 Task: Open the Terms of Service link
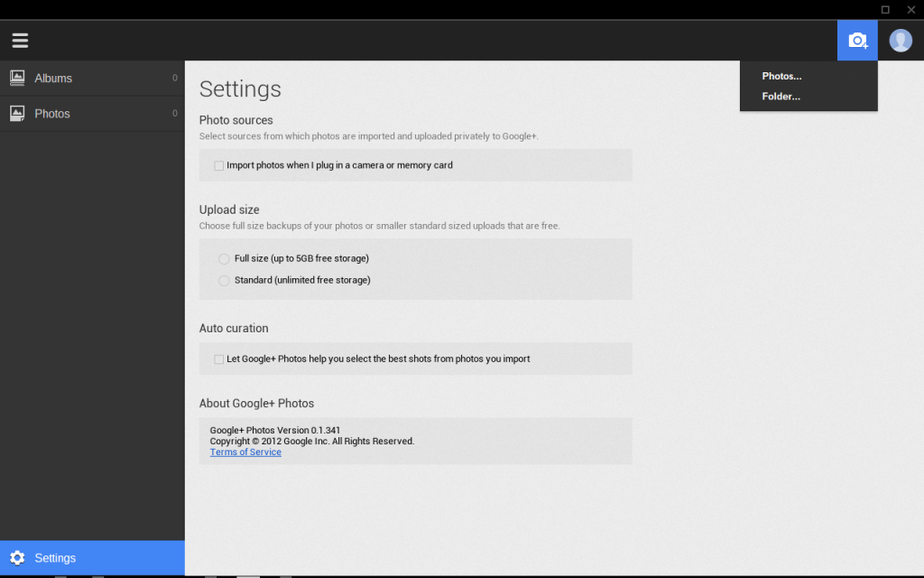pos(245,452)
